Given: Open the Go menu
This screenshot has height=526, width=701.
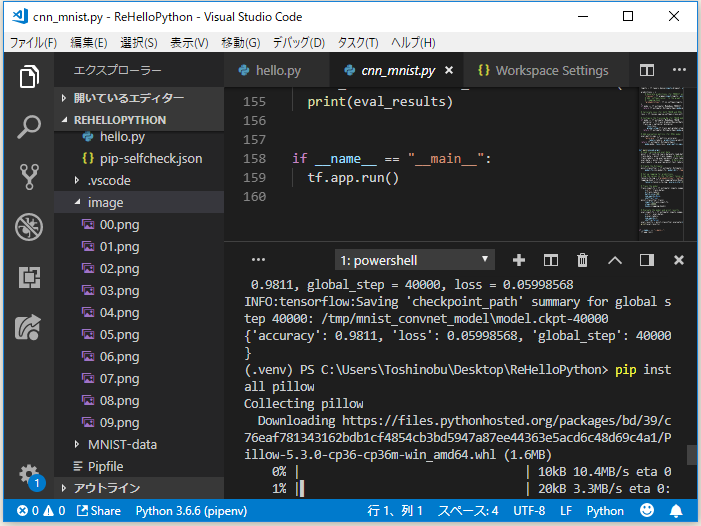Looking at the screenshot, I should click(241, 42).
